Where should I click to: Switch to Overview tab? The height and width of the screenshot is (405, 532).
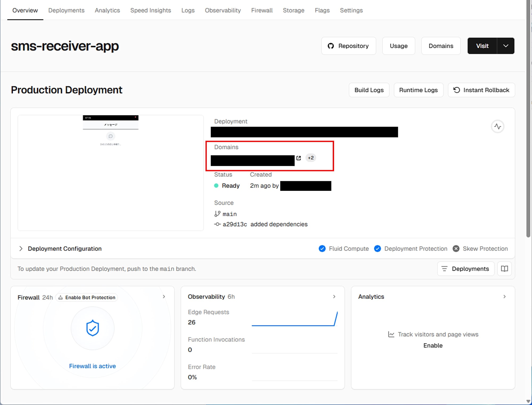pyautogui.click(x=25, y=10)
